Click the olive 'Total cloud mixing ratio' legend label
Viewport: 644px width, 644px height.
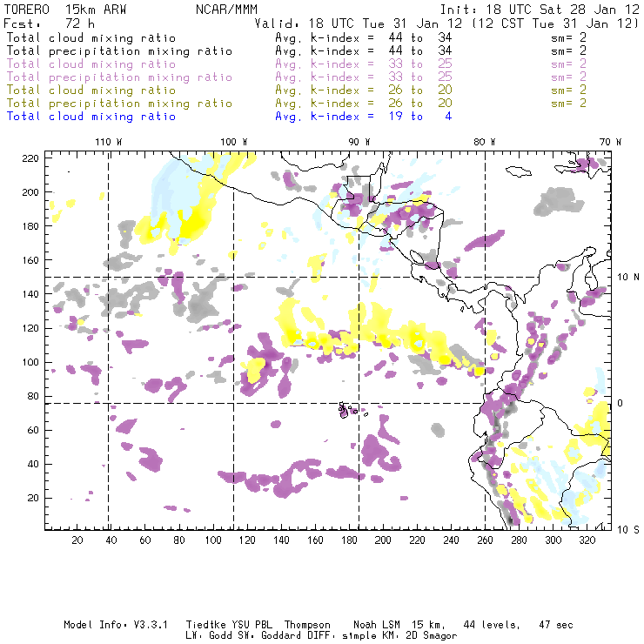coord(91,91)
